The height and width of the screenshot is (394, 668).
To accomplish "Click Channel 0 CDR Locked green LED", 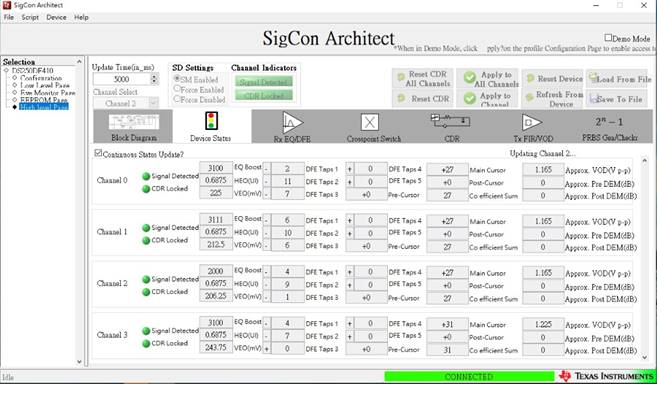I will click(146, 189).
